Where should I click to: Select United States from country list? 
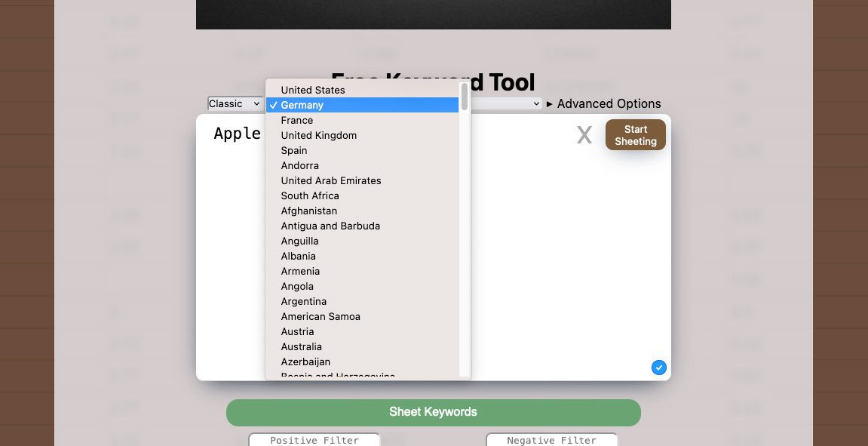(313, 90)
